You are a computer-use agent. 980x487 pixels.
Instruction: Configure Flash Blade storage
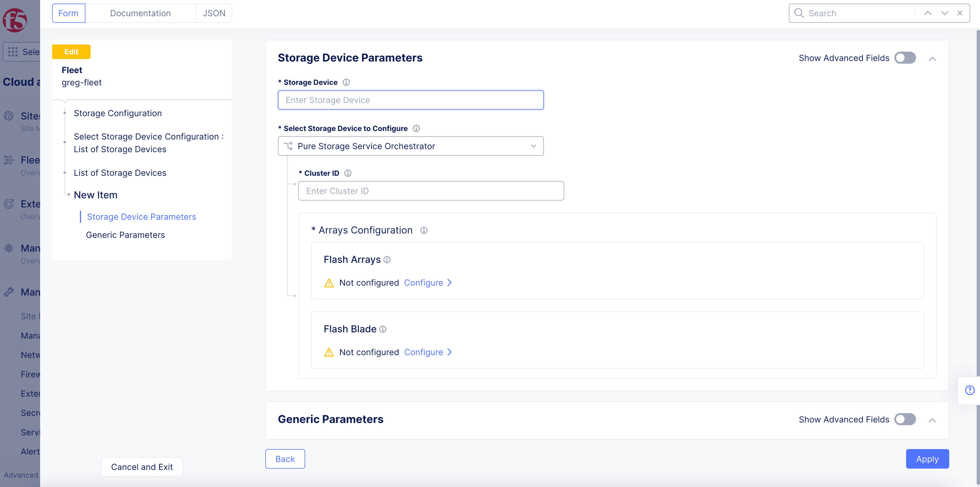[x=424, y=352]
